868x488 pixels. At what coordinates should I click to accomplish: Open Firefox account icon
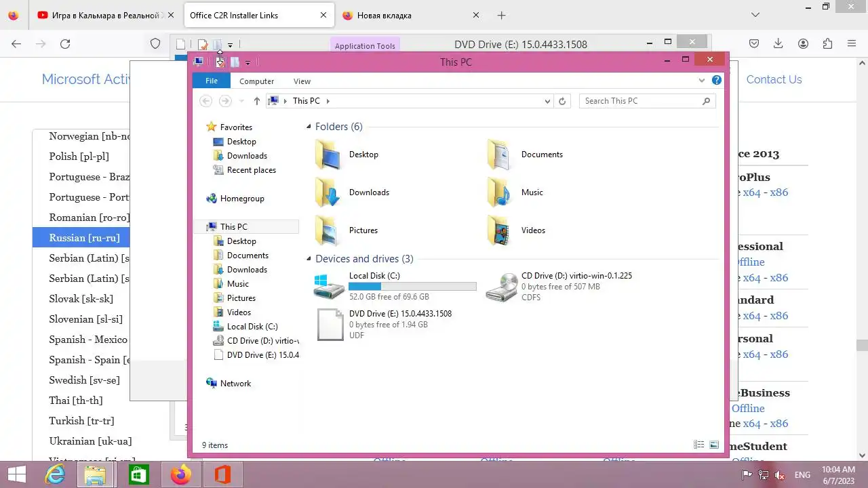pyautogui.click(x=803, y=44)
